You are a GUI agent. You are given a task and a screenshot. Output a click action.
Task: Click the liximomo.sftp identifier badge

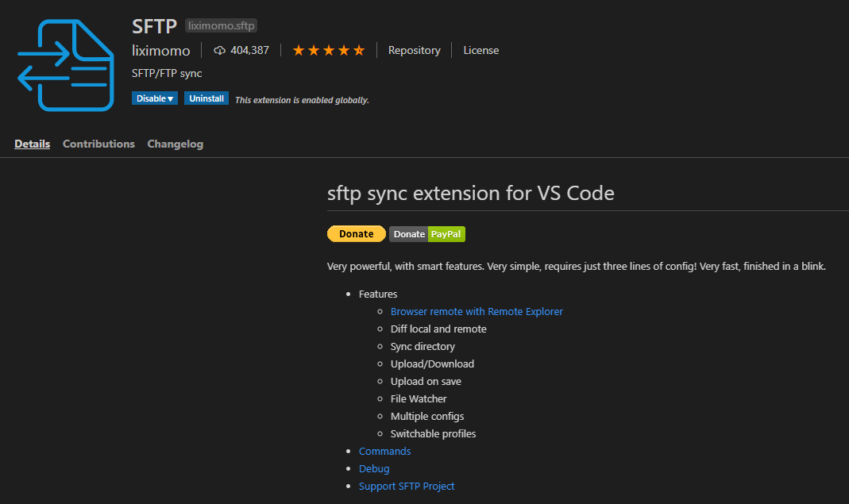click(x=221, y=25)
